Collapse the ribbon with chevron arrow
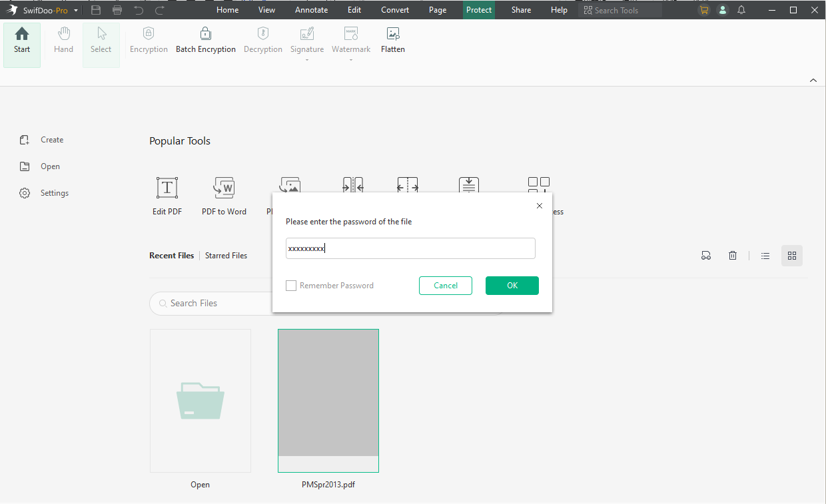The height and width of the screenshot is (504, 826). pyautogui.click(x=813, y=81)
